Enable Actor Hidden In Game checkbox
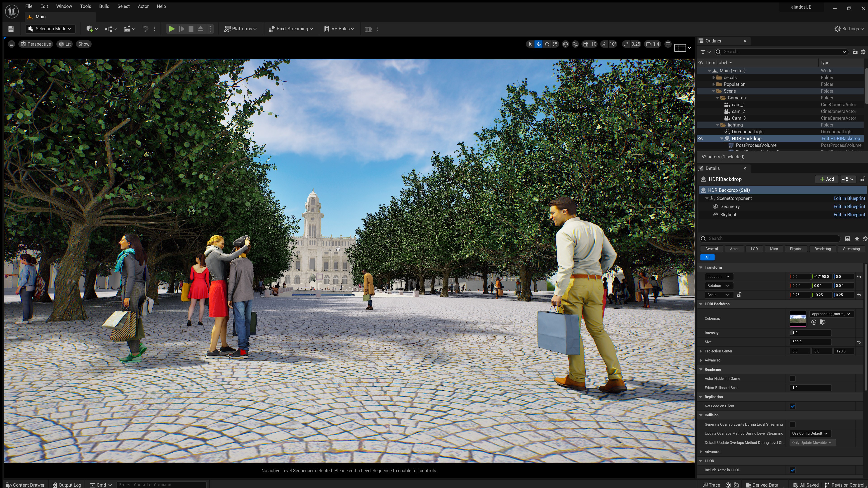The width and height of the screenshot is (868, 488). pos(793,379)
